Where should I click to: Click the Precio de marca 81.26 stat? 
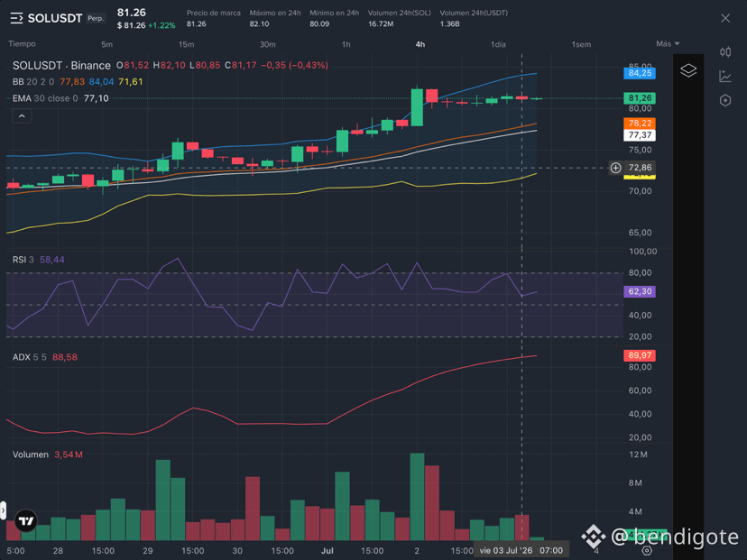coord(214,18)
